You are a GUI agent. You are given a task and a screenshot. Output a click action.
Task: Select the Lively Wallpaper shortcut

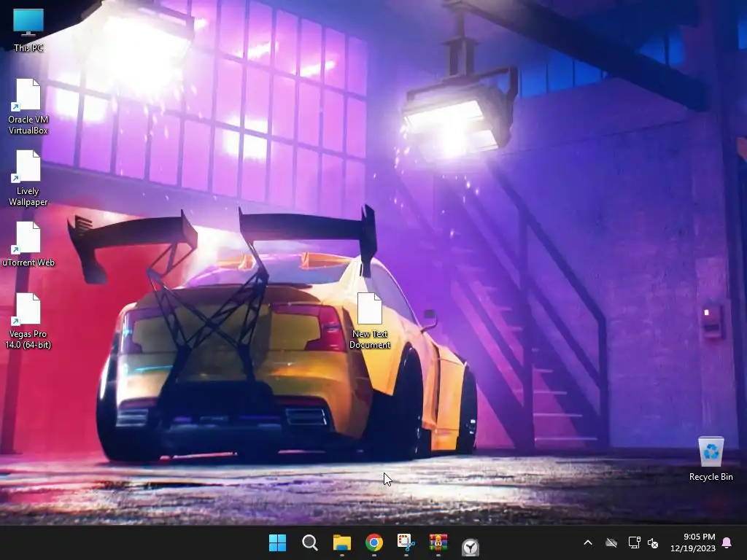pyautogui.click(x=28, y=178)
